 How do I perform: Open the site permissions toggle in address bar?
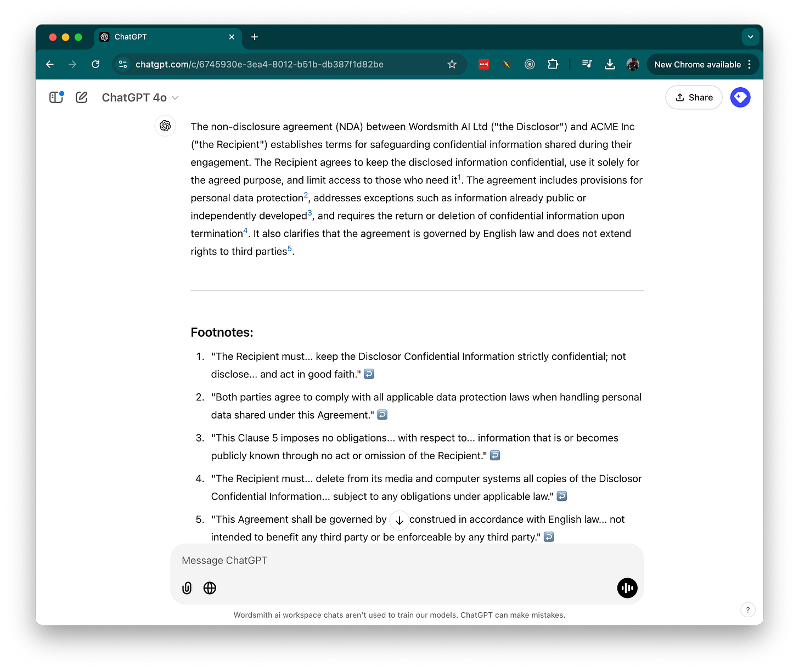(x=123, y=64)
